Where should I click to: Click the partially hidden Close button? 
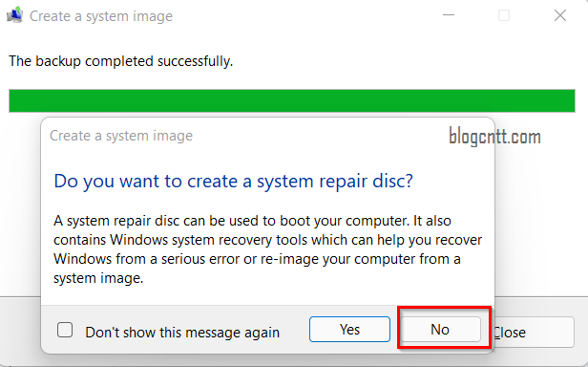click(x=535, y=332)
